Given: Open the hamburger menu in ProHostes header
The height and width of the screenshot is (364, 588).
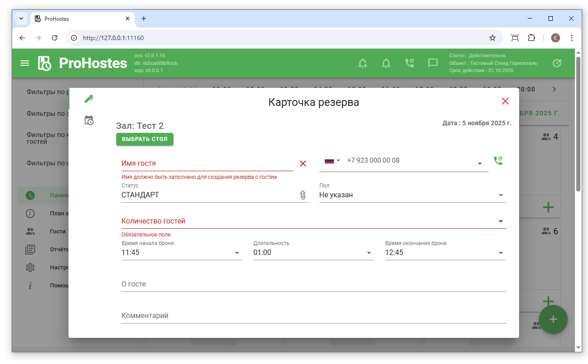Looking at the screenshot, I should click(x=25, y=63).
